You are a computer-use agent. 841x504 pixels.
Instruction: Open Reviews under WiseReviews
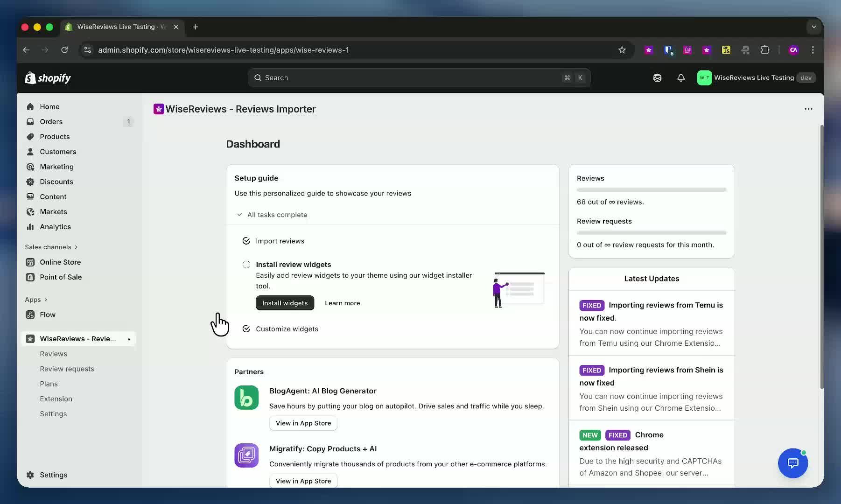point(53,354)
